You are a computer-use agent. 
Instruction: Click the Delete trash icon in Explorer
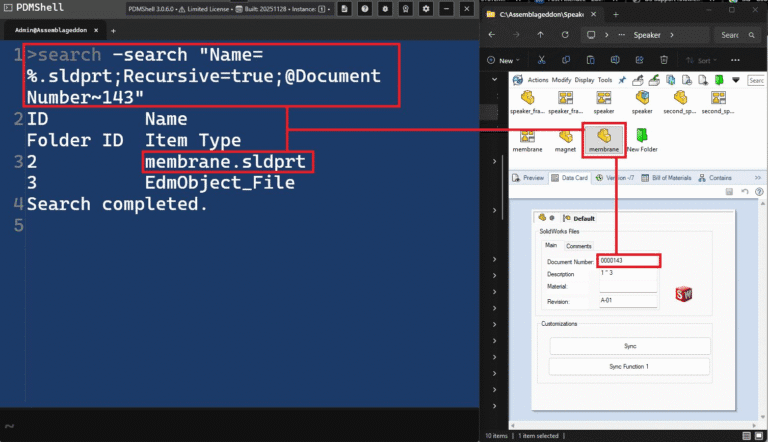(664, 60)
